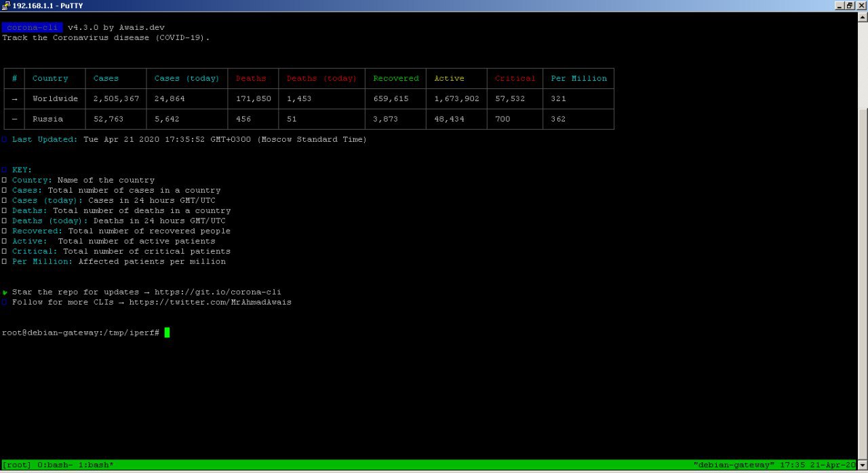Click Russia recovered value 3,873
Screen dimensions: 868x473
point(386,119)
